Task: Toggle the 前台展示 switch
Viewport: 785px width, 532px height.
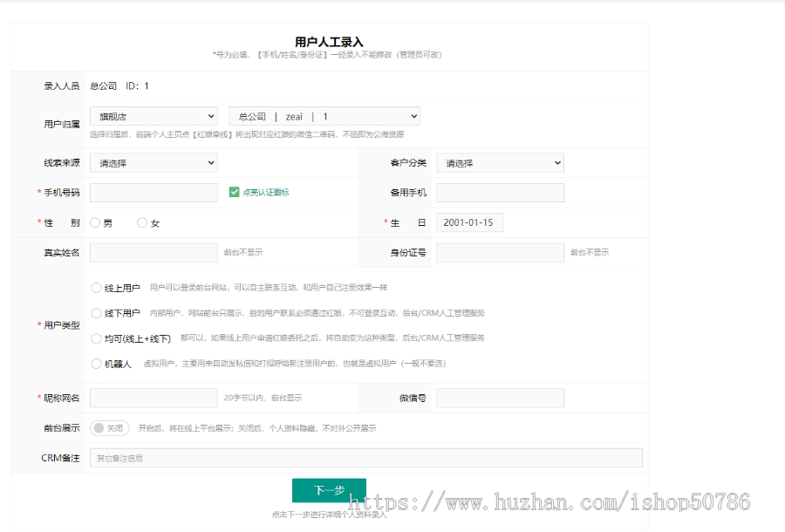Action: [x=110, y=428]
